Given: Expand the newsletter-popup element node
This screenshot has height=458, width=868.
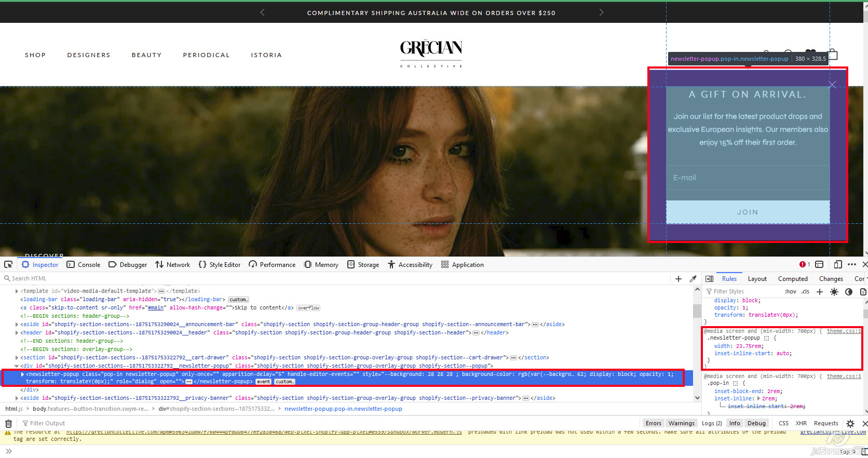Looking at the screenshot, I should (22, 374).
